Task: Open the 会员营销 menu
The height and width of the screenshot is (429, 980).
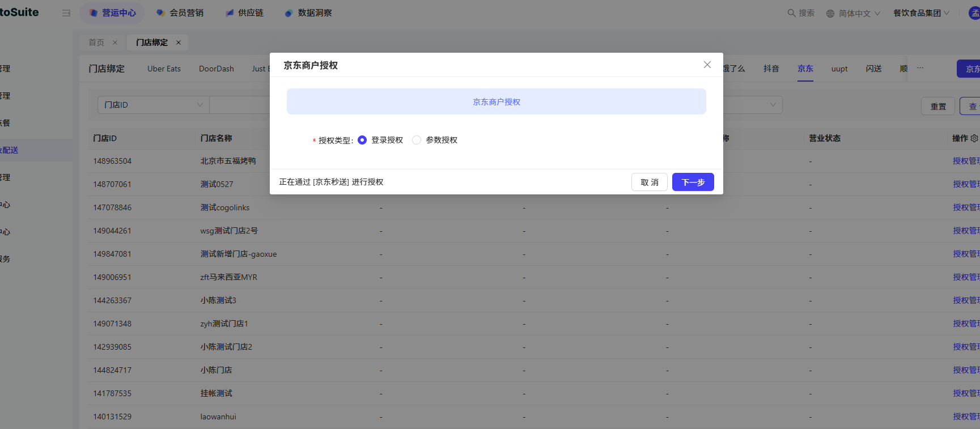Action: click(x=180, y=12)
